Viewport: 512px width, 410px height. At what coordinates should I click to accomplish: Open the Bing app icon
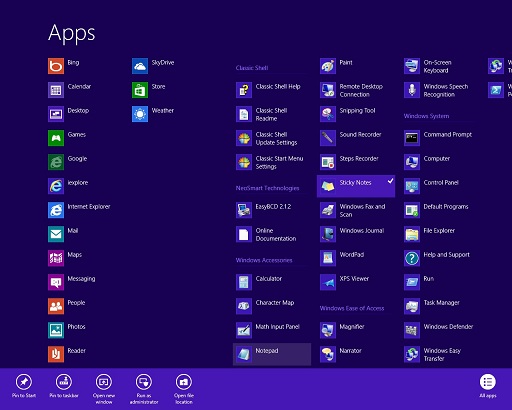coord(56,66)
